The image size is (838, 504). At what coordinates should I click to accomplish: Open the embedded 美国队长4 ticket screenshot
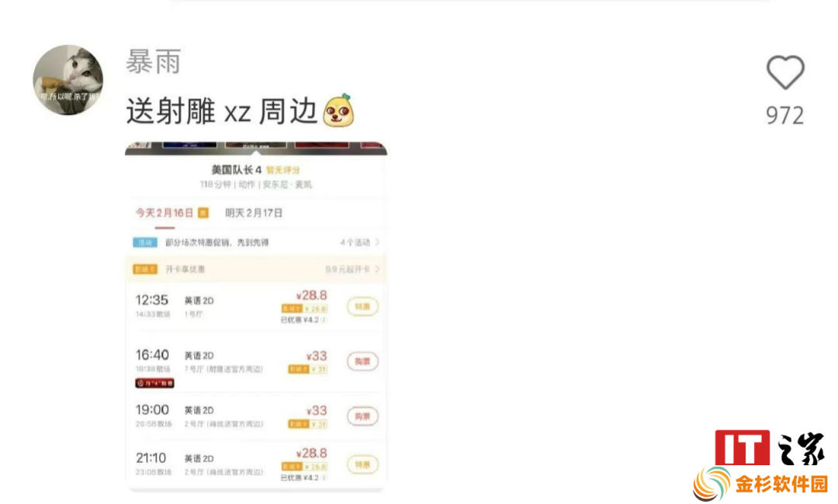point(256,316)
